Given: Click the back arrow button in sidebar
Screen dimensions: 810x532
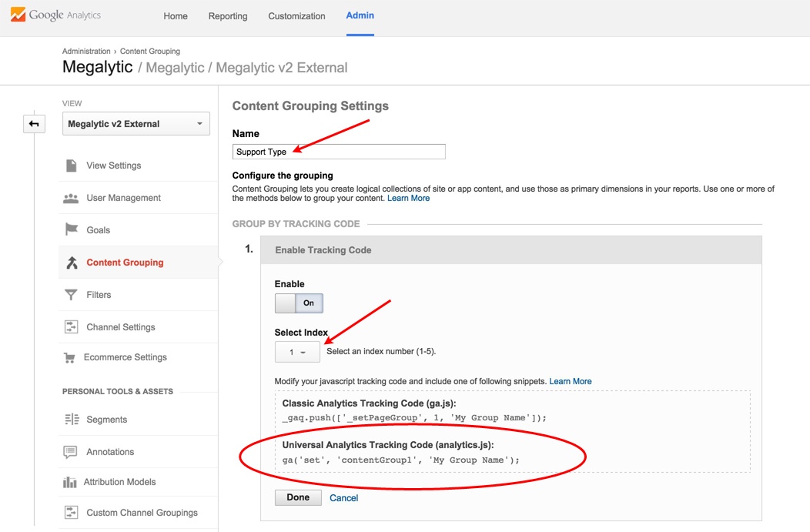Looking at the screenshot, I should point(34,124).
